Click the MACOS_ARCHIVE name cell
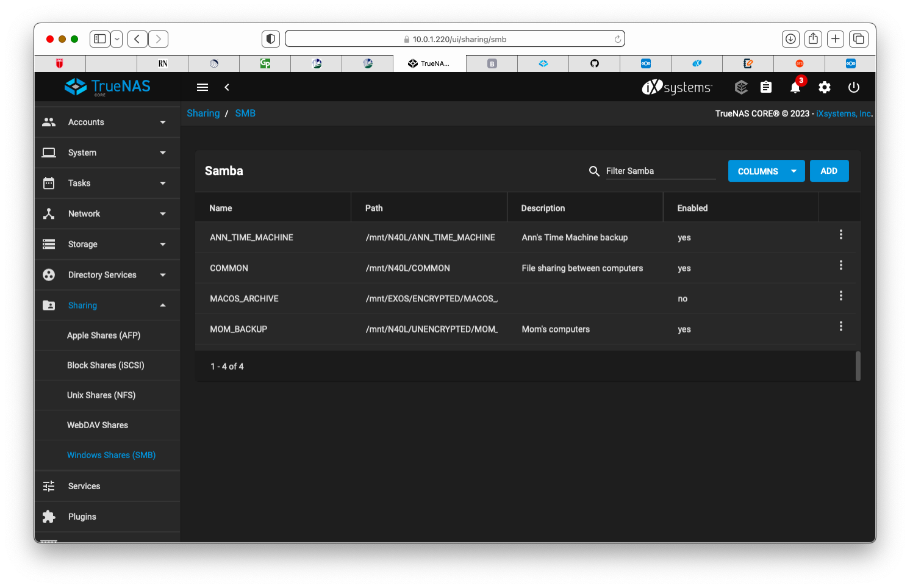Viewport: 910px width, 588px height. click(x=244, y=299)
